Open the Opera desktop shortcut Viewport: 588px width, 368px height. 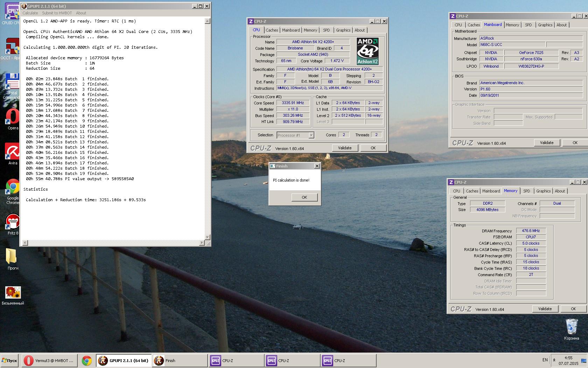pyautogui.click(x=13, y=119)
